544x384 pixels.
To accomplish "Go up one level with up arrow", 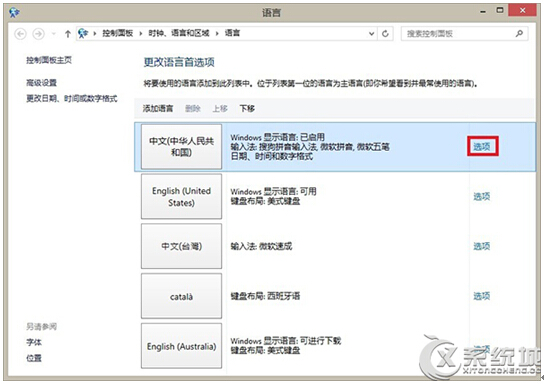I will (68, 34).
